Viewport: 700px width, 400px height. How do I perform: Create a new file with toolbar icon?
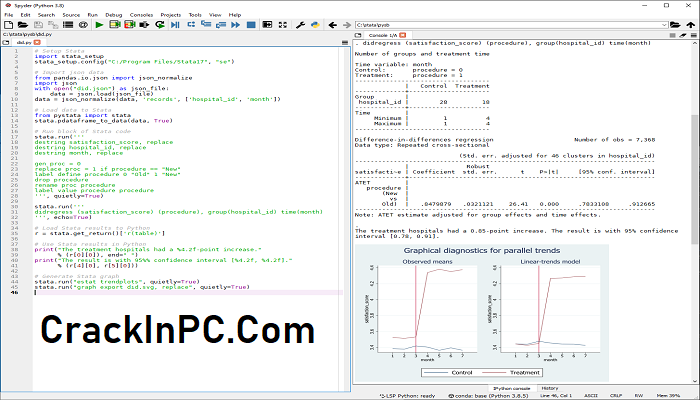[x=8, y=25]
